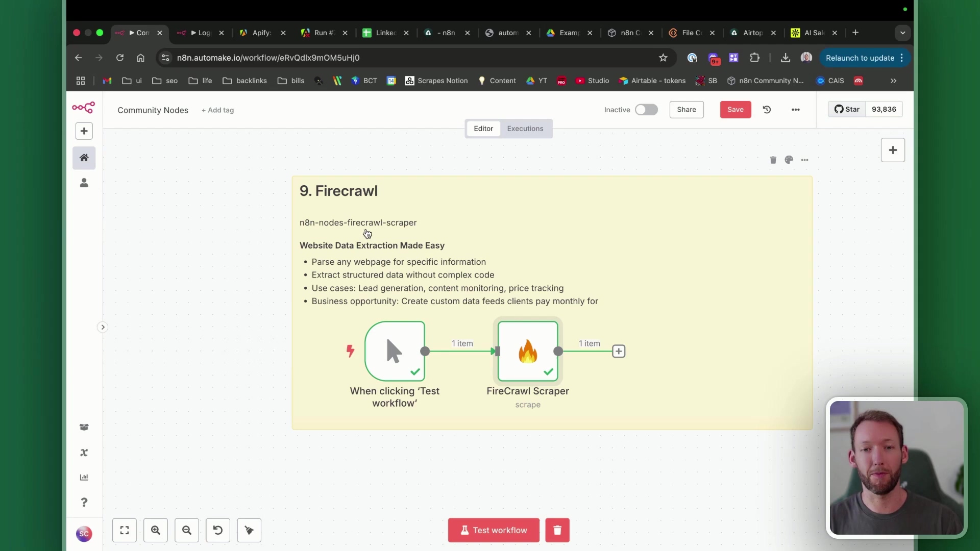The height and width of the screenshot is (551, 980).
Task: Open the apps grid bookmark icon
Action: (81, 81)
